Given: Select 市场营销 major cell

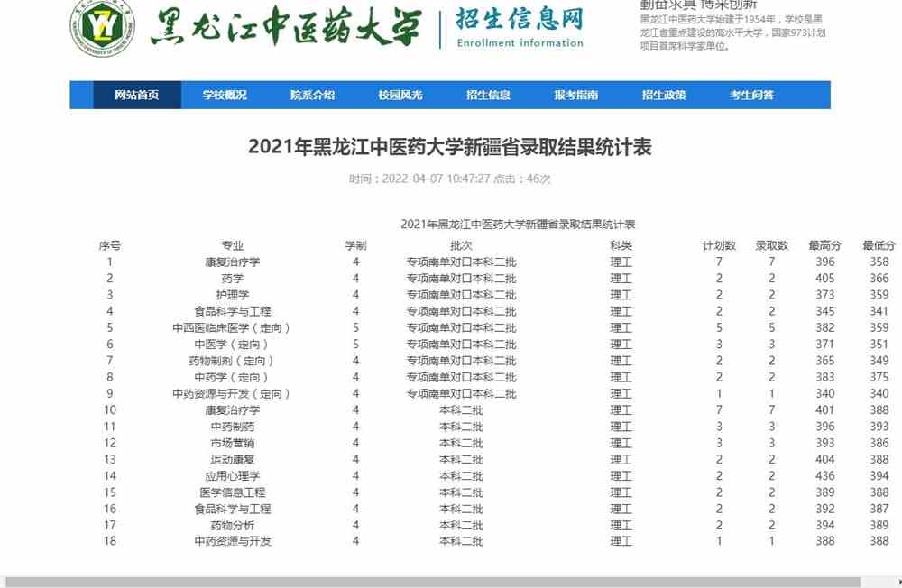Looking at the screenshot, I should [x=233, y=443].
